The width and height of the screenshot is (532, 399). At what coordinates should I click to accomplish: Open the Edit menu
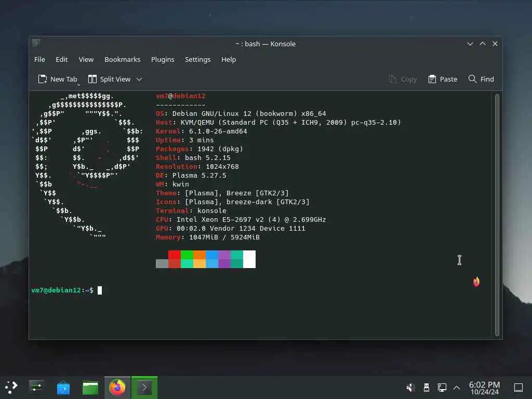pyautogui.click(x=61, y=59)
